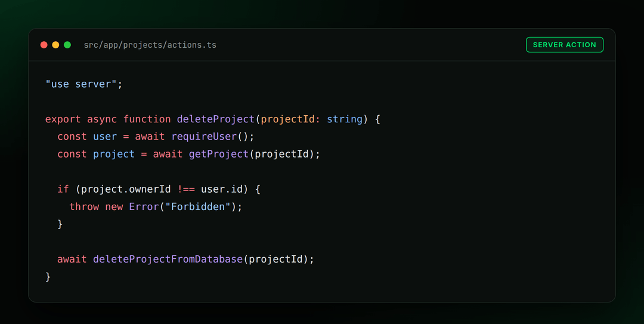
Task: Click the file path src/app/projects/actions.ts
Action: pyautogui.click(x=150, y=45)
